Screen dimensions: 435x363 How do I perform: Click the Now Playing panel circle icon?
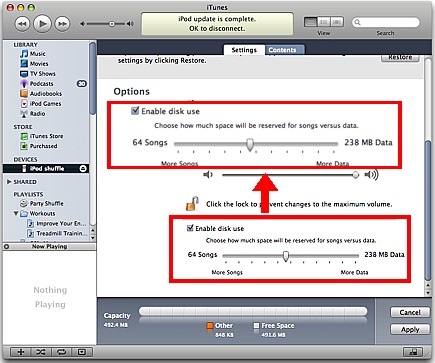tap(6, 247)
